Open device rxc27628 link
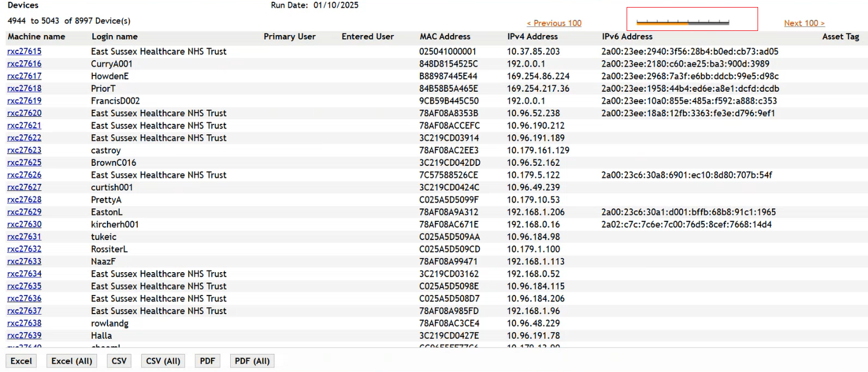 point(25,200)
